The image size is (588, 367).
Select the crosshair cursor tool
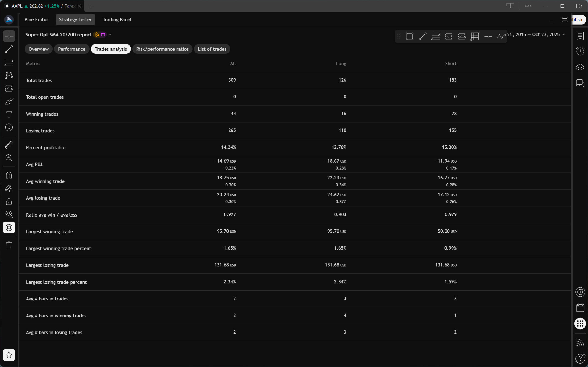(9, 36)
